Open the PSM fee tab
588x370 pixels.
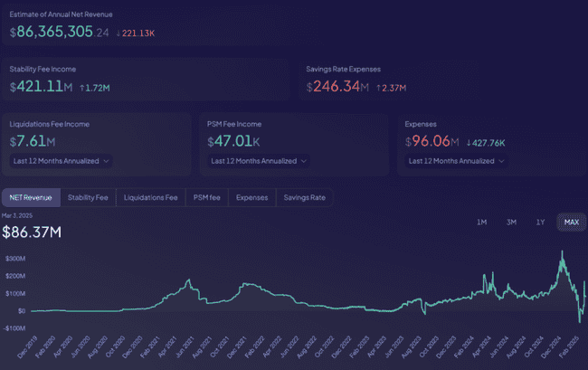206,197
